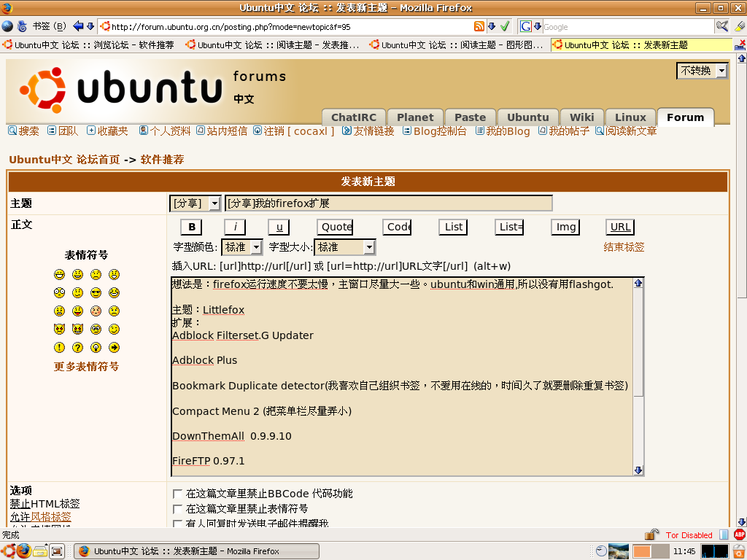Insert the very happy big-grin smiley

tap(59, 274)
